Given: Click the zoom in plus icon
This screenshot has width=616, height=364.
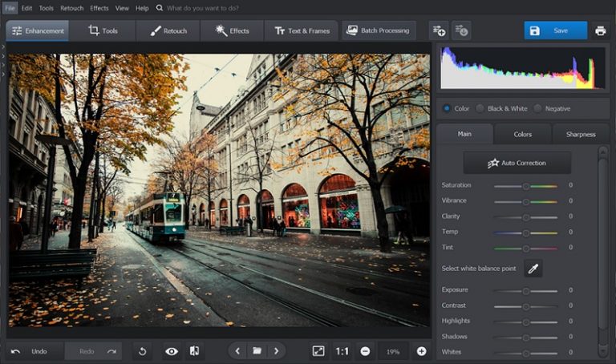Looking at the screenshot, I should click(421, 351).
